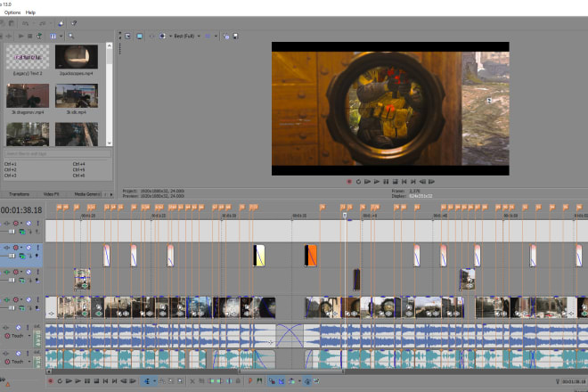Switch to the Media Generators tab

(x=86, y=194)
